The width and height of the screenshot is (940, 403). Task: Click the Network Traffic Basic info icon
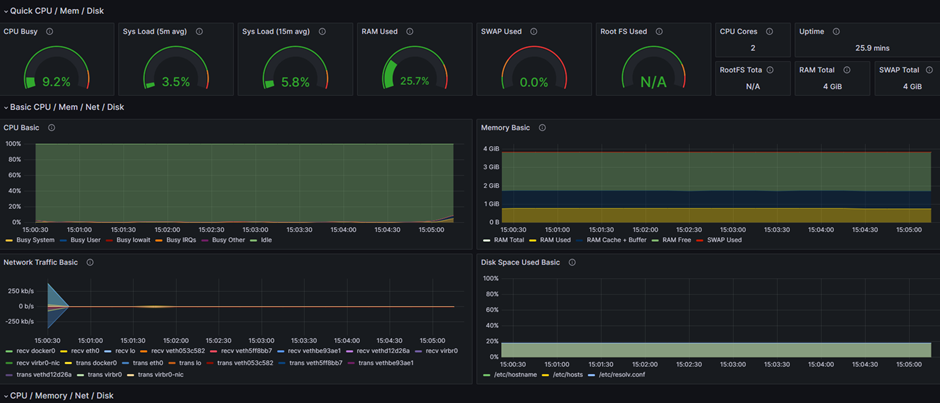[90, 263]
